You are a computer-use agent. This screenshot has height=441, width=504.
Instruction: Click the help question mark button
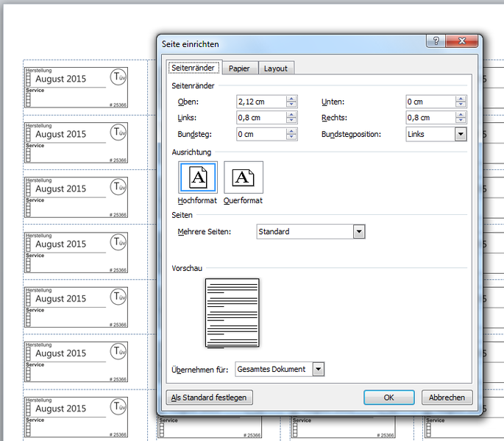coord(436,42)
